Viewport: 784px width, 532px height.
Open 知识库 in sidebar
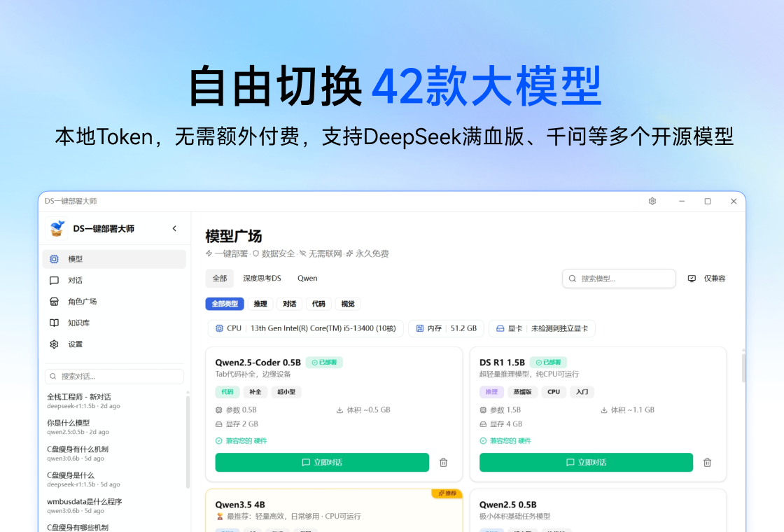click(x=115, y=323)
